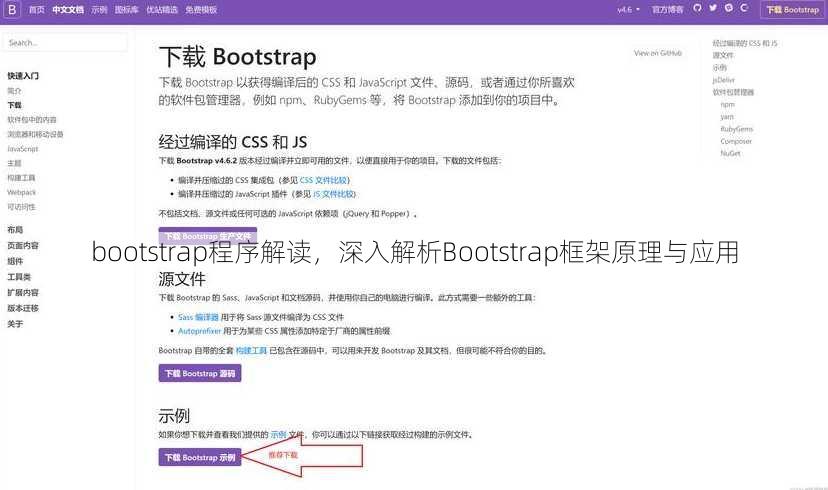Jump to NuGet in contents list
Viewport: 828px width, 490px height.
(730, 154)
